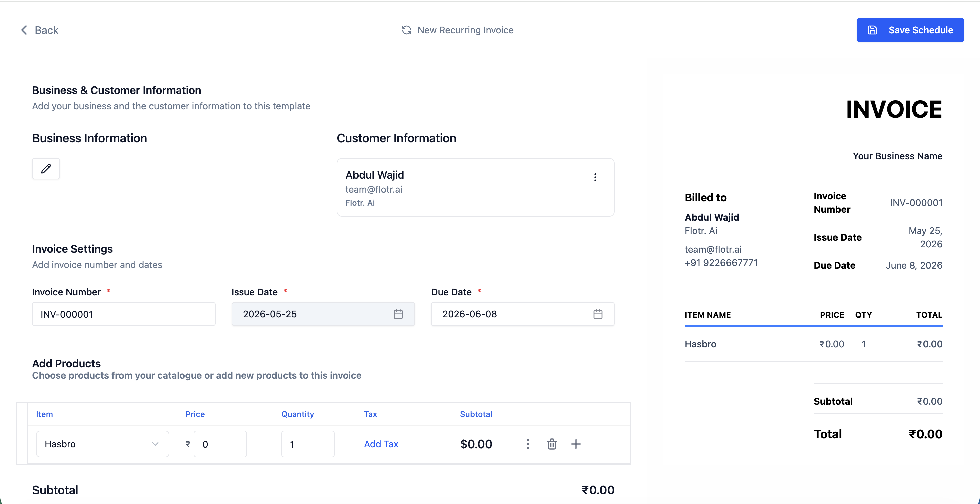Click Your Business Name in preview
The height and width of the screenshot is (504, 980).
[x=897, y=156]
